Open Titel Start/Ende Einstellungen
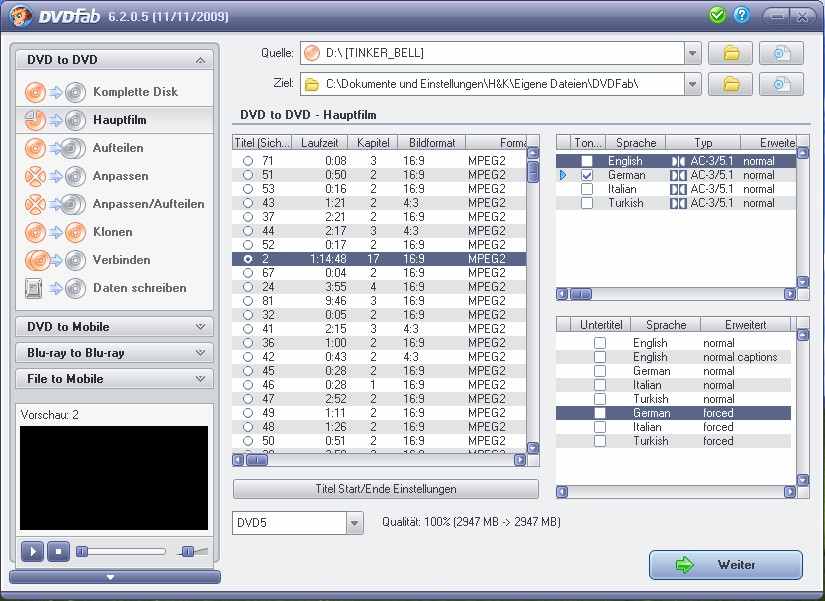Viewport: 825px width, 601px height. coord(385,489)
